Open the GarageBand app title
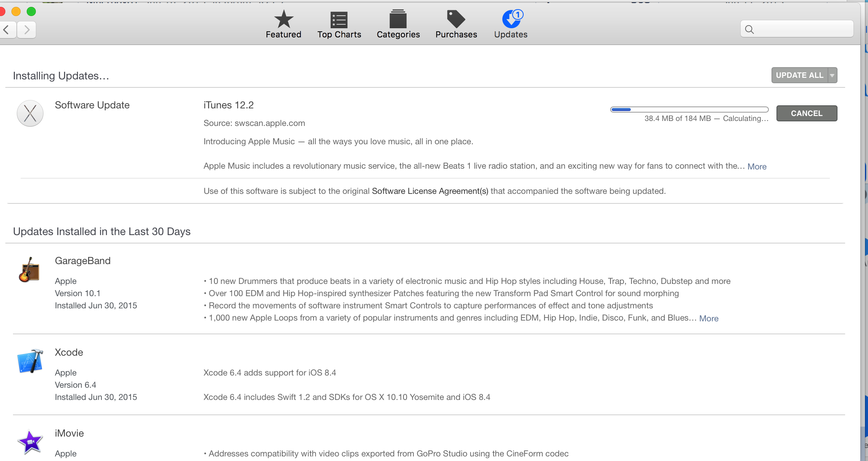868x461 pixels. 83,261
